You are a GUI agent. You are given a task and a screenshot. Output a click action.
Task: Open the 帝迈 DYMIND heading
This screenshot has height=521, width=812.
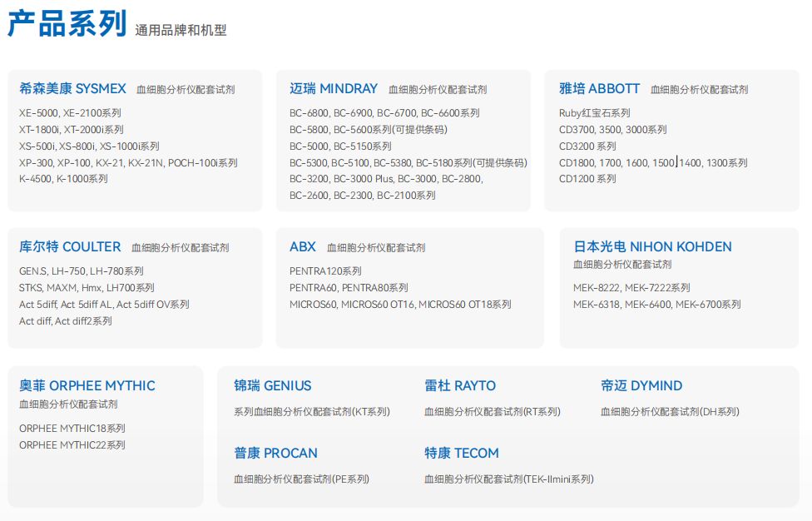641,385
